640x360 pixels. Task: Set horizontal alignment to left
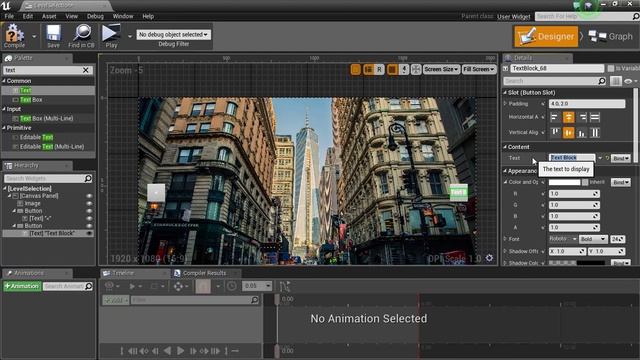pyautogui.click(x=555, y=118)
